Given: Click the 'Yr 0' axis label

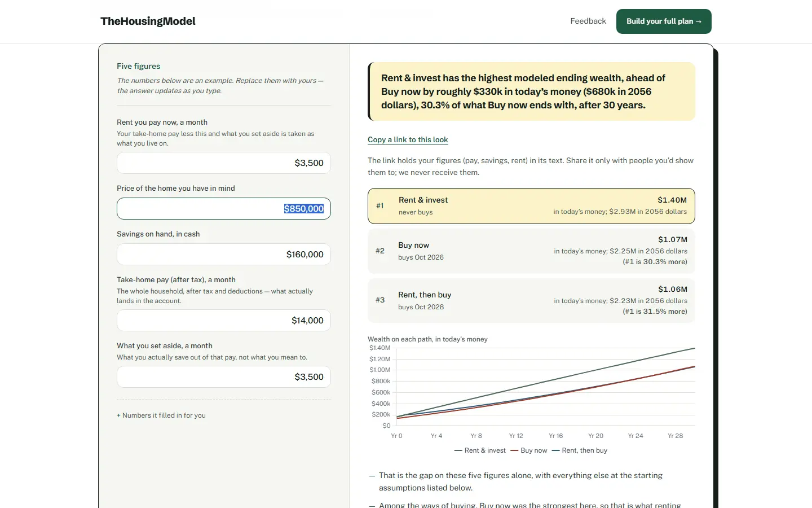Looking at the screenshot, I should pos(396,436).
